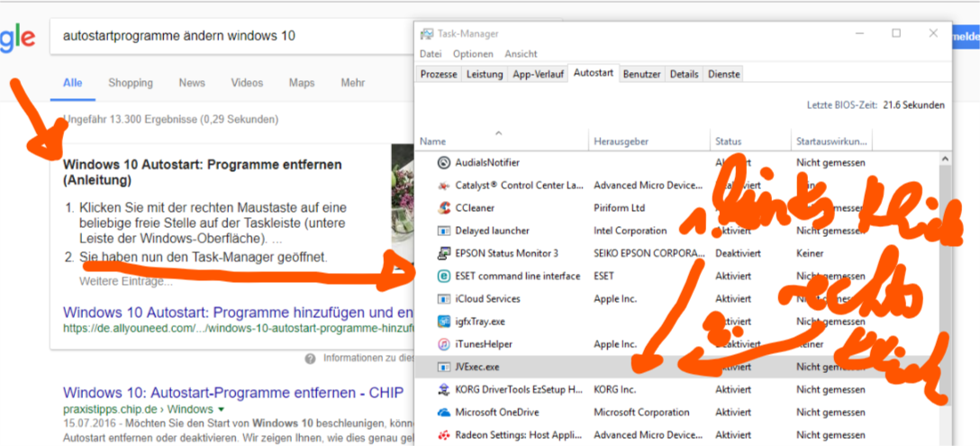
Task: Open Windows 10 Autostart hinzufügen link
Action: pyautogui.click(x=238, y=312)
